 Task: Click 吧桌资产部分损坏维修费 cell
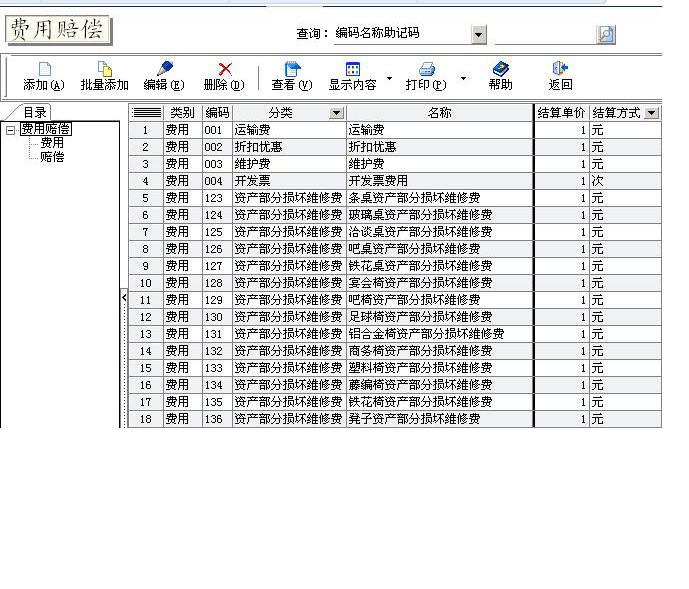439,249
